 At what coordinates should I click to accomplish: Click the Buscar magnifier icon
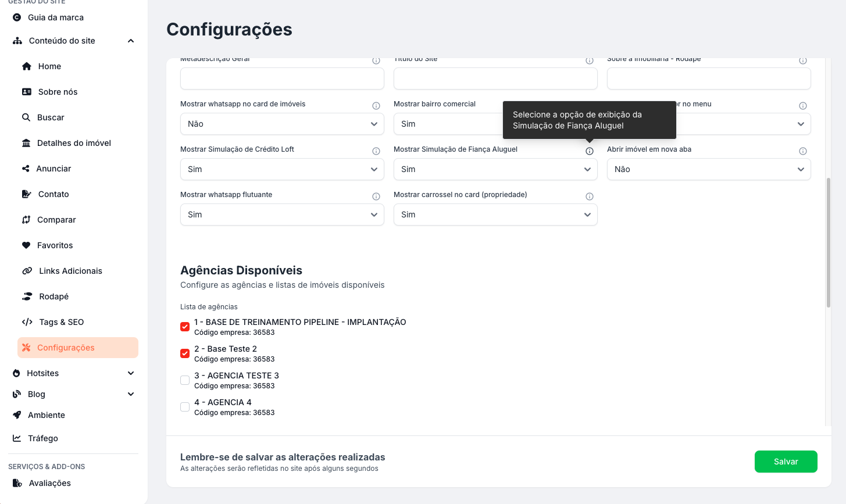26,117
